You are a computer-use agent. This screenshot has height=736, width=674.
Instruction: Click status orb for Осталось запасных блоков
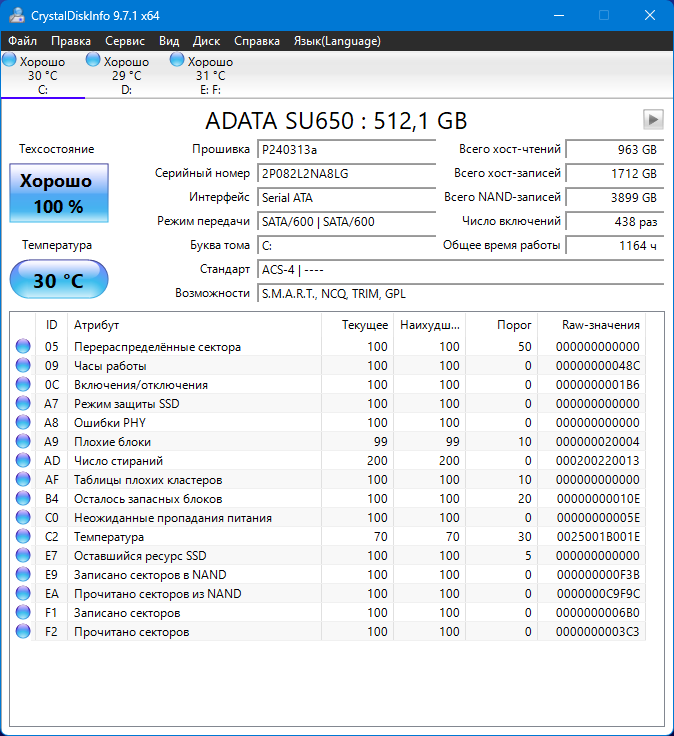point(23,498)
